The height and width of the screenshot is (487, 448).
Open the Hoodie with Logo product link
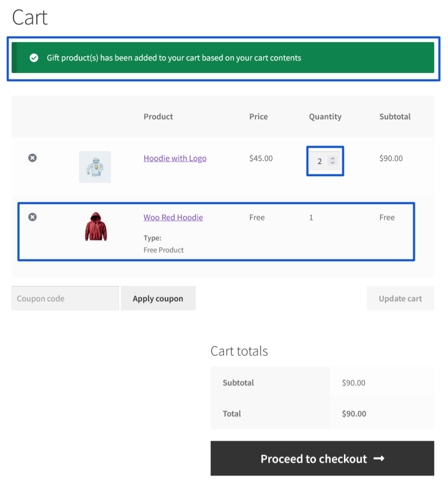175,158
